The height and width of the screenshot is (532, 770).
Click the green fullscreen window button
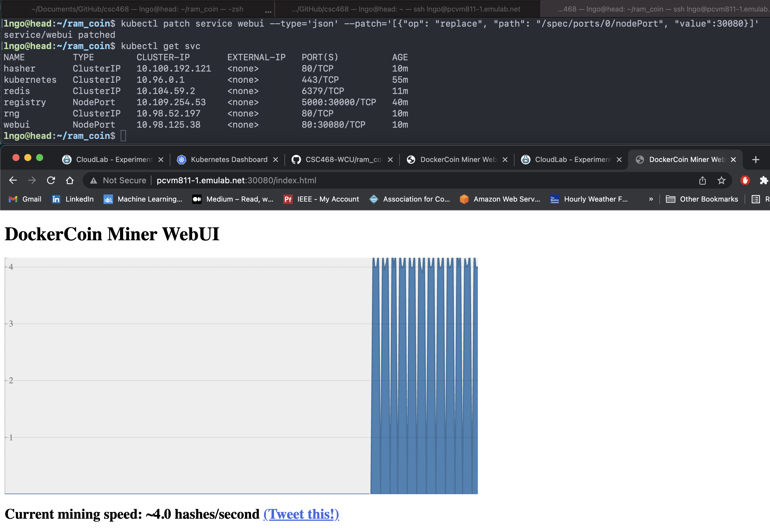coord(40,158)
